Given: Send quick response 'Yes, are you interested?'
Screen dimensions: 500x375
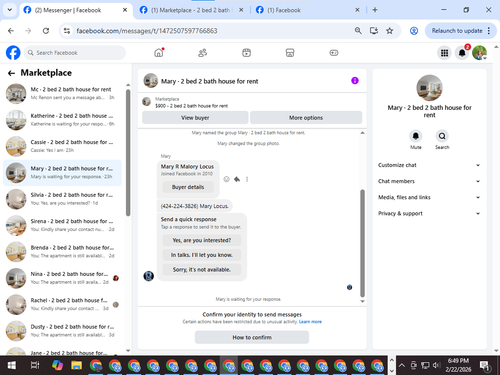Looking at the screenshot, I should click(x=202, y=240).
